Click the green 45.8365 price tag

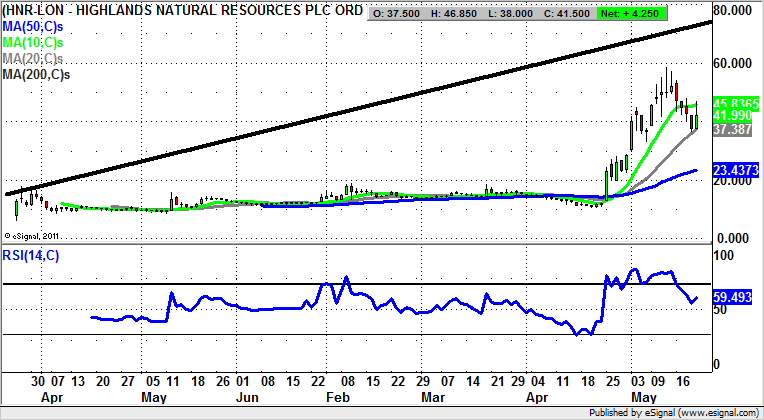tap(736, 103)
